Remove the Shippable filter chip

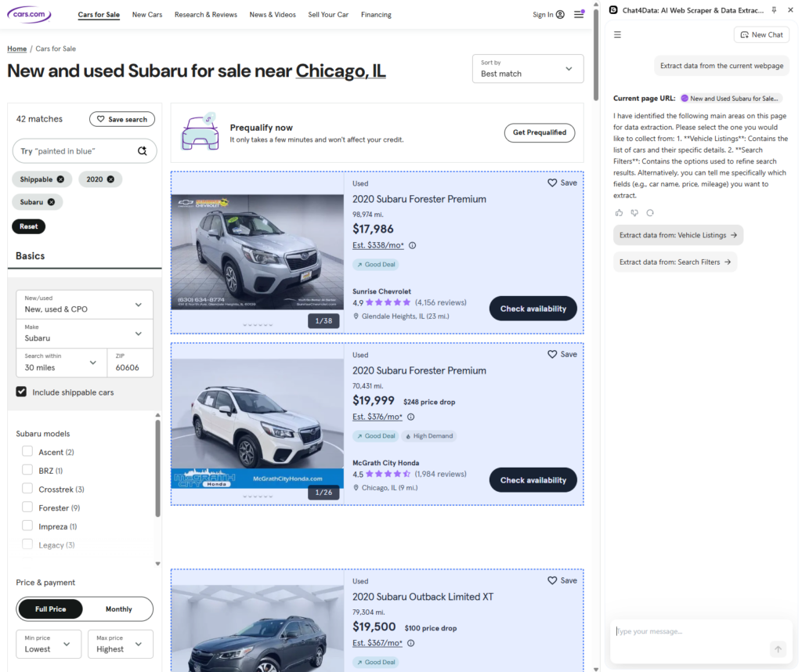point(61,179)
